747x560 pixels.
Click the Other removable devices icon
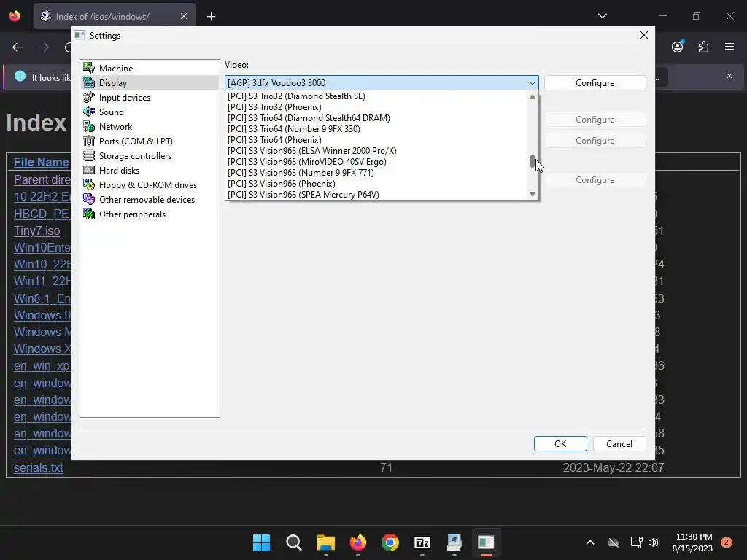[x=89, y=200]
